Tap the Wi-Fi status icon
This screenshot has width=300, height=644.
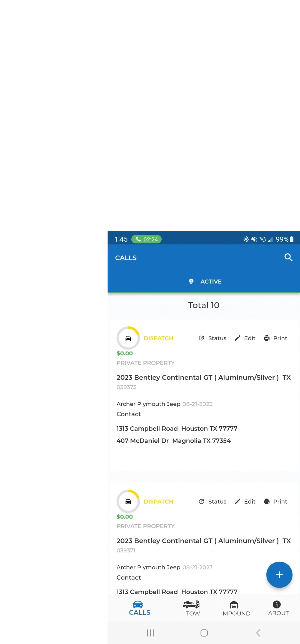coord(263,239)
